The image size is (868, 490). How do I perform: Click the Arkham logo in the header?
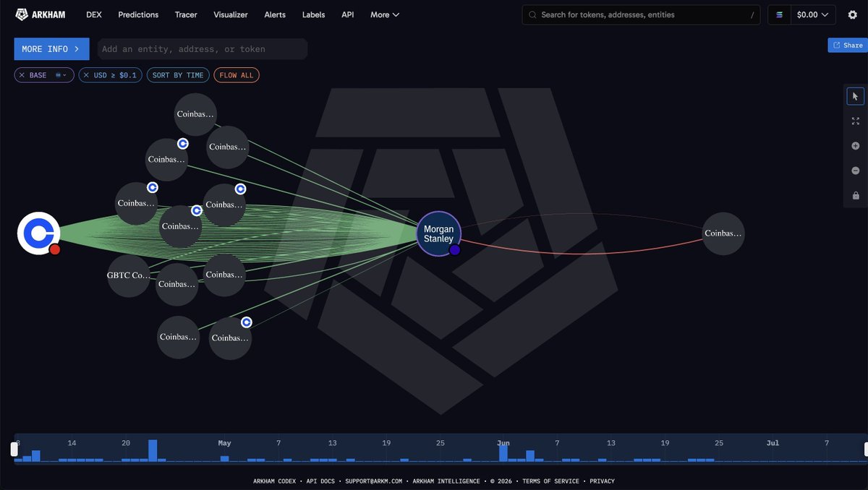coord(41,14)
